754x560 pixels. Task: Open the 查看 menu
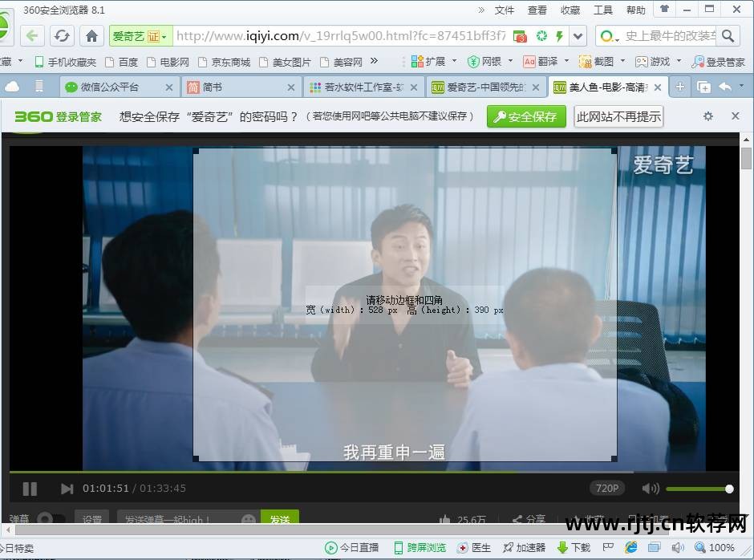(537, 10)
